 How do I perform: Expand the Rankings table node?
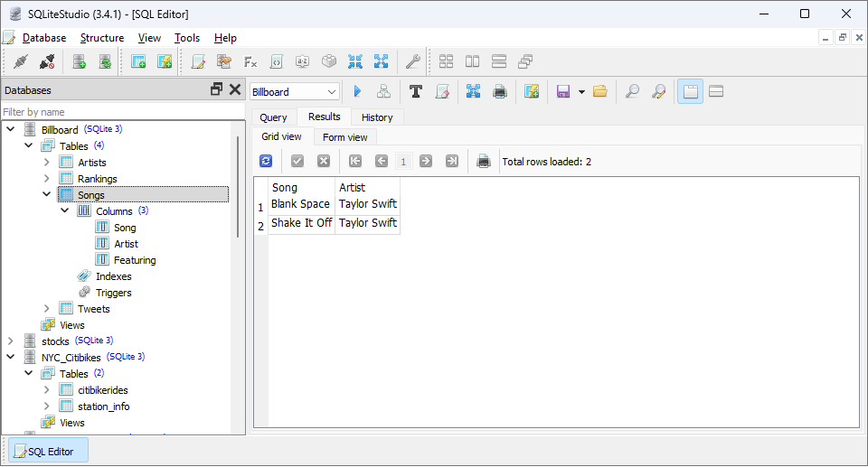(47, 178)
